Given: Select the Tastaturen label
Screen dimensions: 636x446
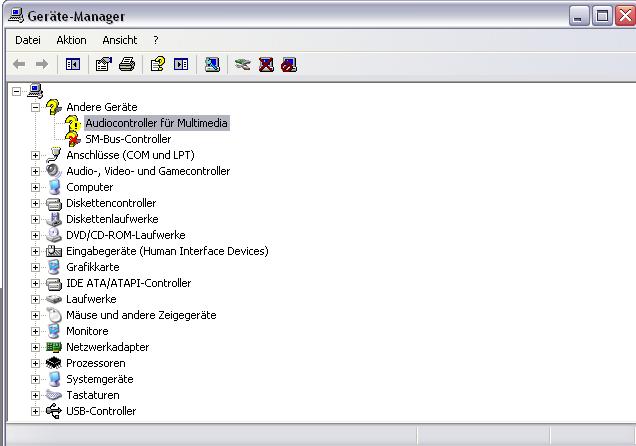Looking at the screenshot, I should coord(93,395).
